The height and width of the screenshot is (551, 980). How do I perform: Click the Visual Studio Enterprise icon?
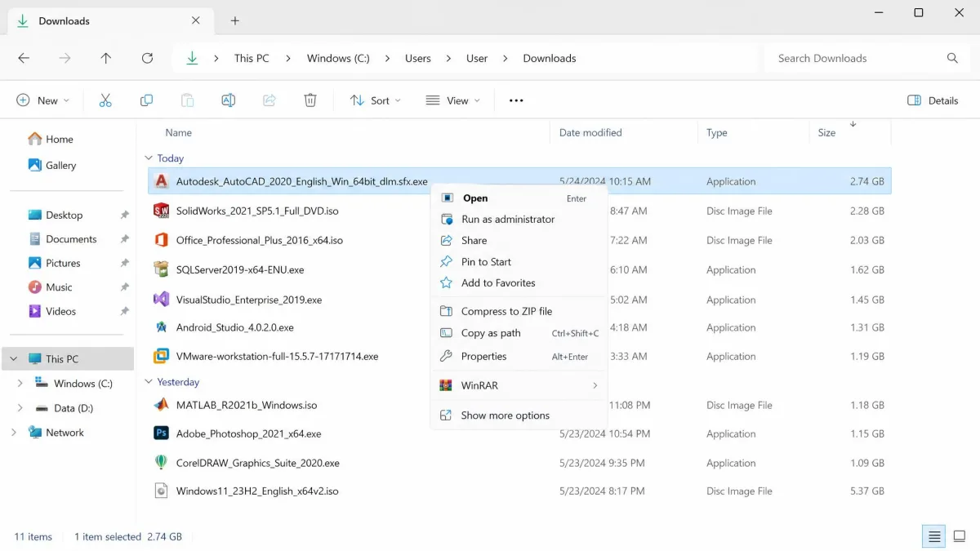pyautogui.click(x=162, y=300)
